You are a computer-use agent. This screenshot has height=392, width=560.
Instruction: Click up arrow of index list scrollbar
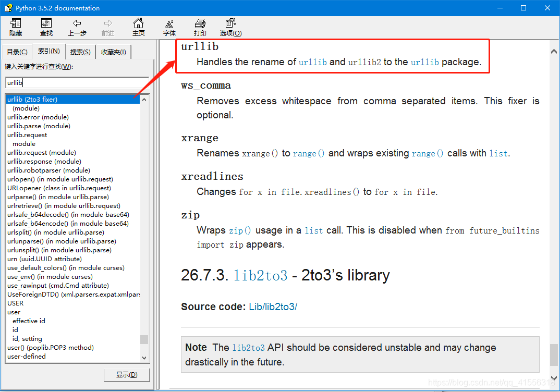[144, 100]
